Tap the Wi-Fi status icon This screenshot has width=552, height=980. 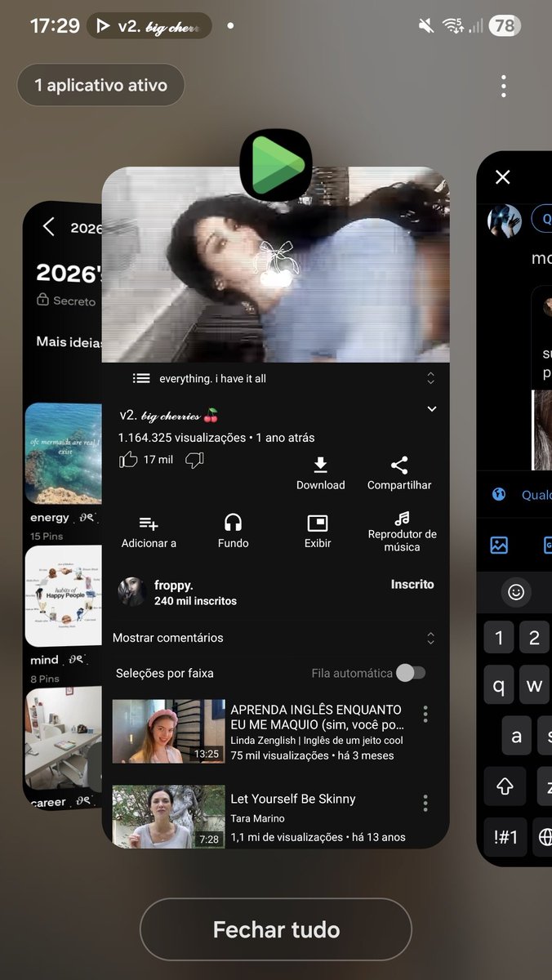coord(452,26)
